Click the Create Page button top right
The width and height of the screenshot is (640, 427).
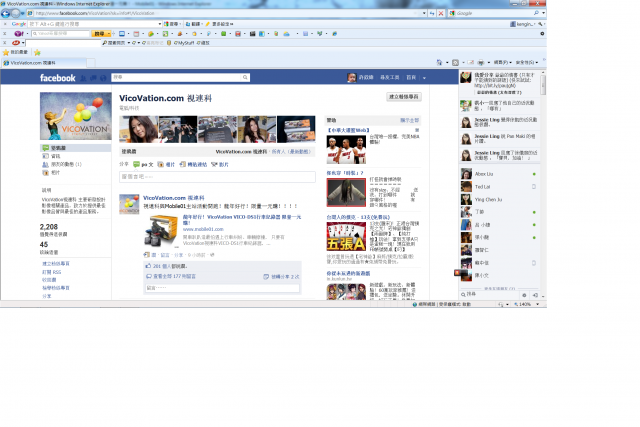point(404,97)
